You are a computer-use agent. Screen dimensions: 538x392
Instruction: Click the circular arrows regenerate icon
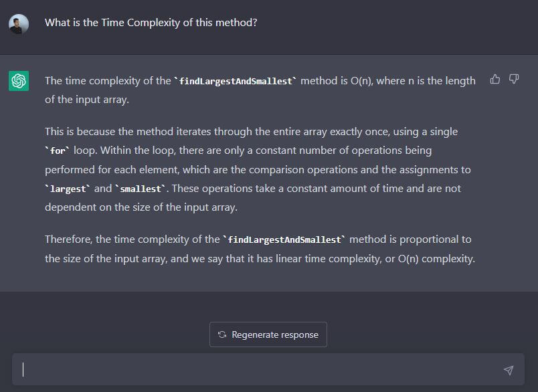pos(222,334)
